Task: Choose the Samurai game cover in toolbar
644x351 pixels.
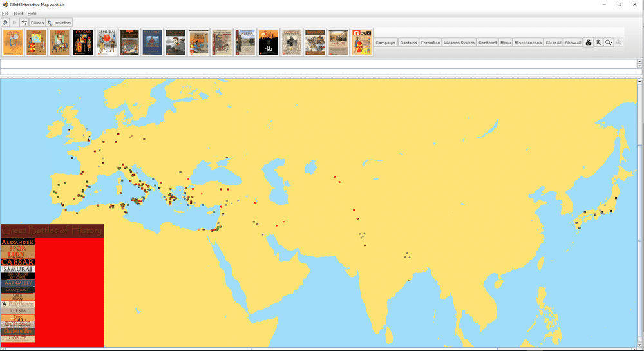Action: click(x=106, y=43)
